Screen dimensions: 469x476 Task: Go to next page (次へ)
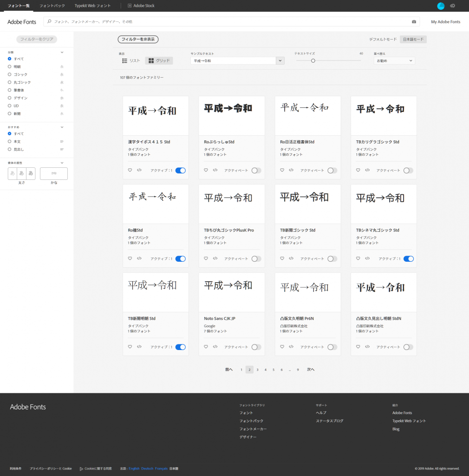click(x=311, y=370)
